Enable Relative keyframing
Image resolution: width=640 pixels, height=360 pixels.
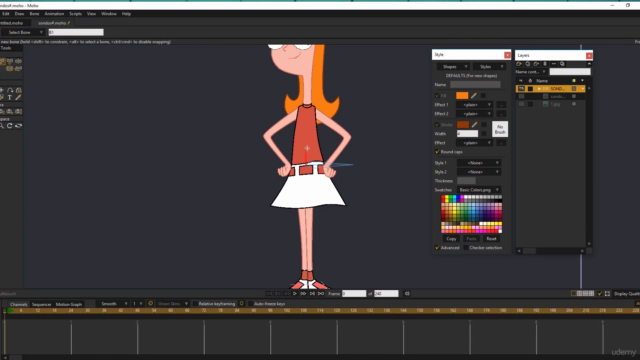[x=195, y=304]
